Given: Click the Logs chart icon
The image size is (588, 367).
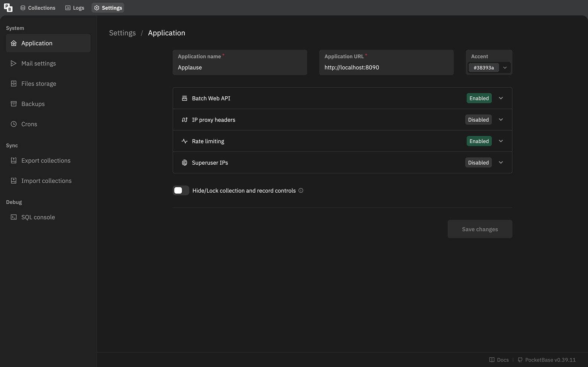Looking at the screenshot, I should tap(68, 8).
